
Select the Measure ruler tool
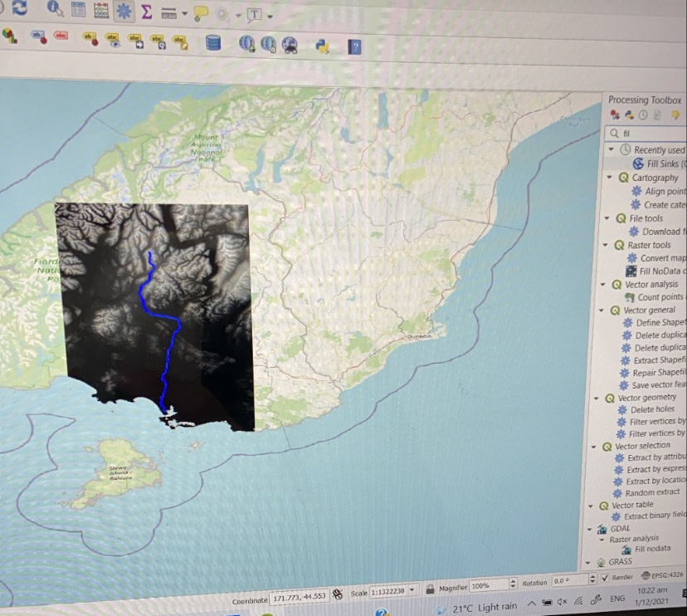pyautogui.click(x=169, y=13)
